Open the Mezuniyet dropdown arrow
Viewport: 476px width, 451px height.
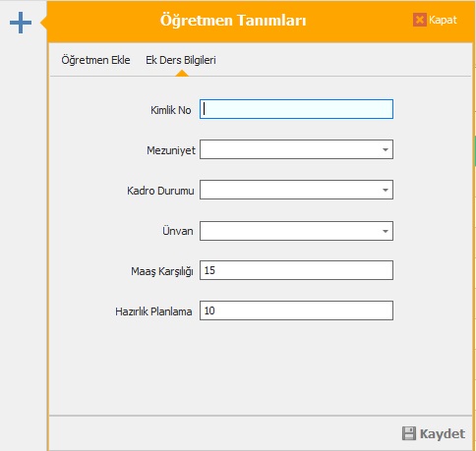click(x=386, y=149)
